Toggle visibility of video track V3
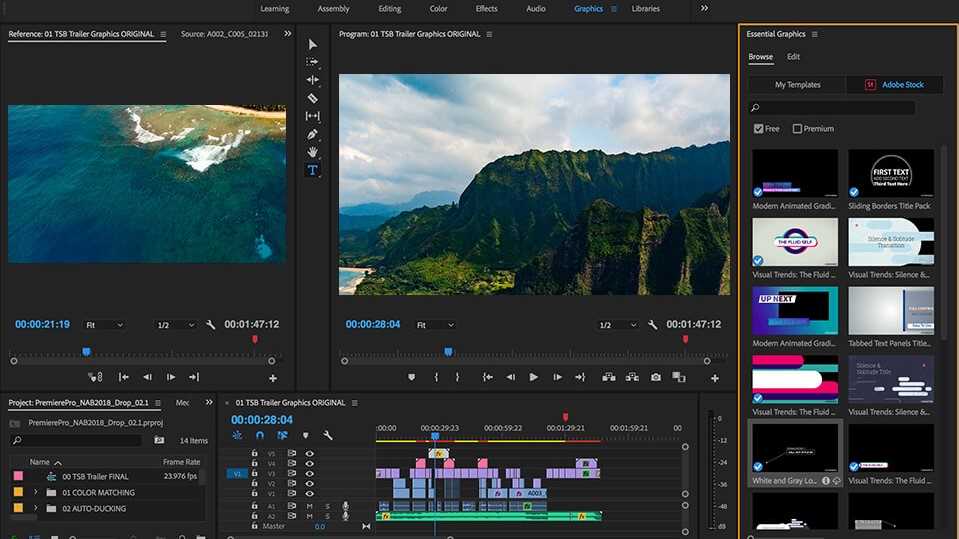 pos(309,472)
